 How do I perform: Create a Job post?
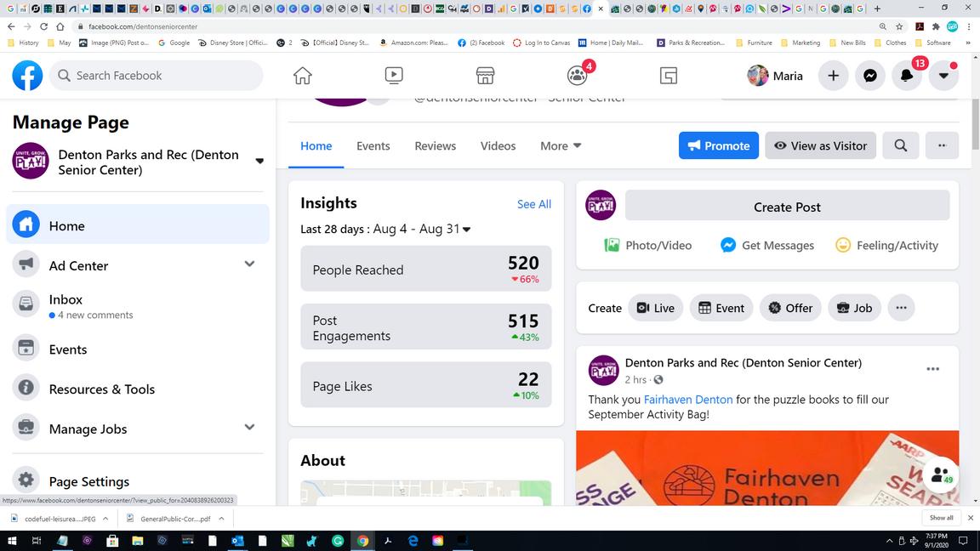click(854, 308)
